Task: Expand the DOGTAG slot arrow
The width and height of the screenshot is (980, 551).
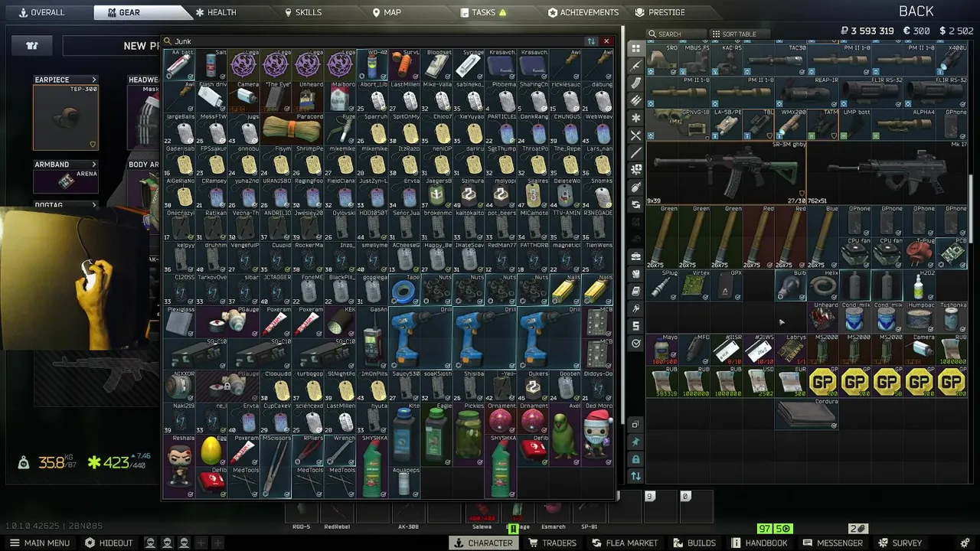Action: click(93, 205)
